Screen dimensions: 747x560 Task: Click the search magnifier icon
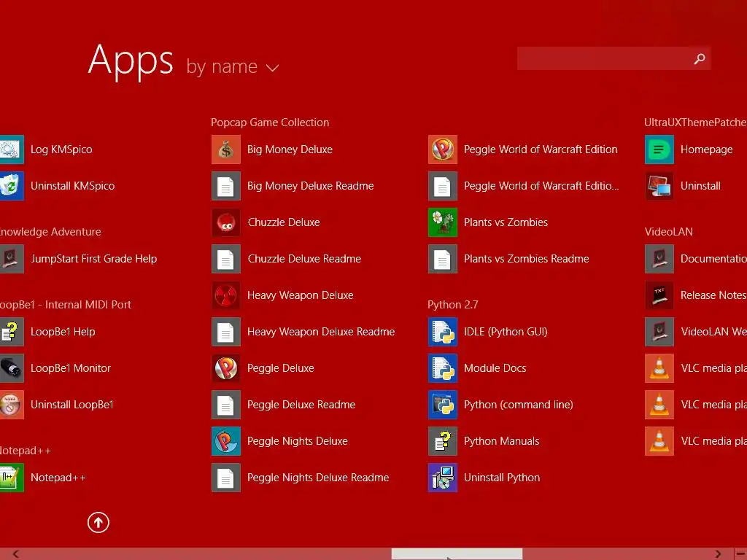click(700, 58)
